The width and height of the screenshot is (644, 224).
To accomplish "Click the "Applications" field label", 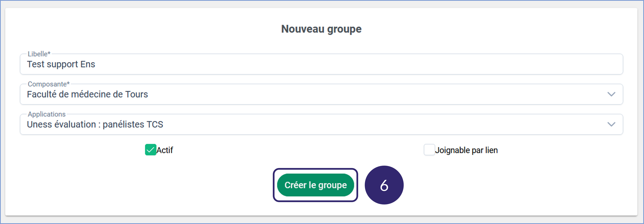I will [47, 114].
